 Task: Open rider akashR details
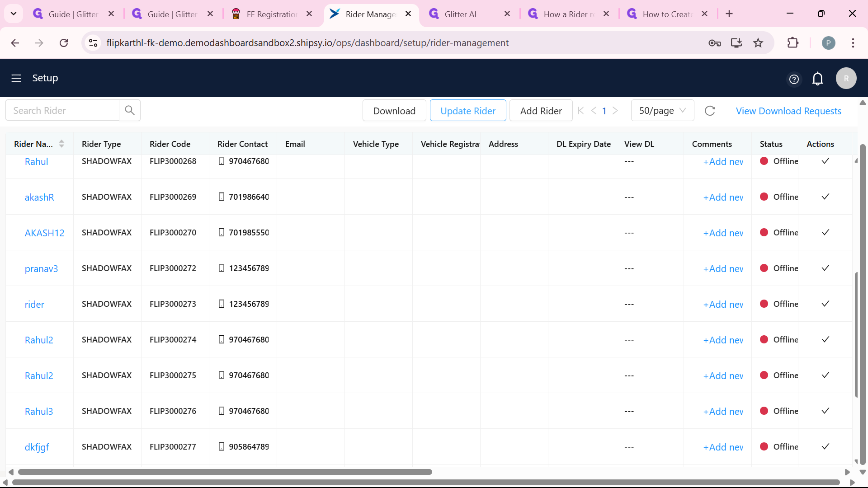[x=39, y=197]
